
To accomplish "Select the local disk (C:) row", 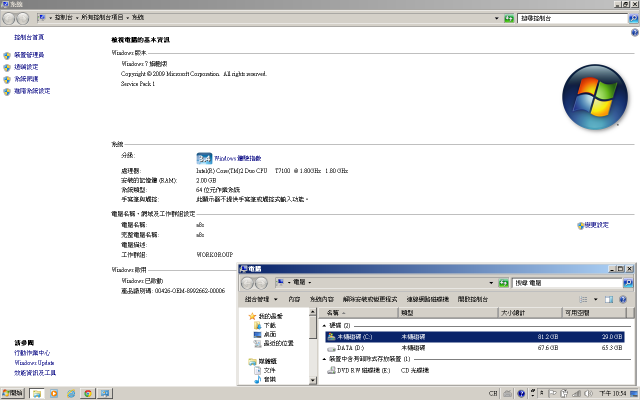I will click(475, 337).
